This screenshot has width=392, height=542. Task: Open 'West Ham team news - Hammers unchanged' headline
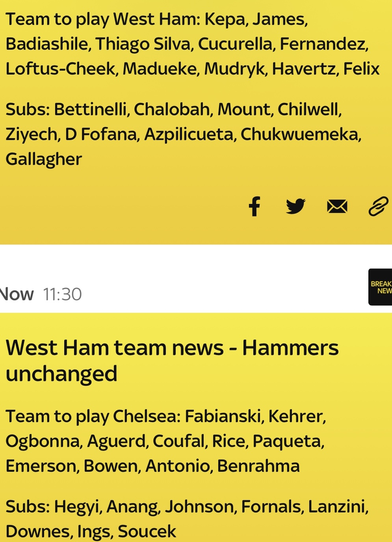[172, 361]
